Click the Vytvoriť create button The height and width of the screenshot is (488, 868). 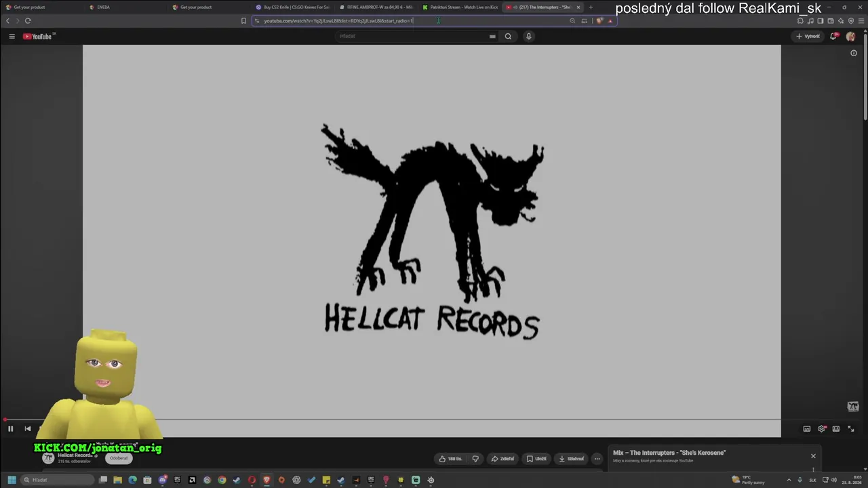808,36
